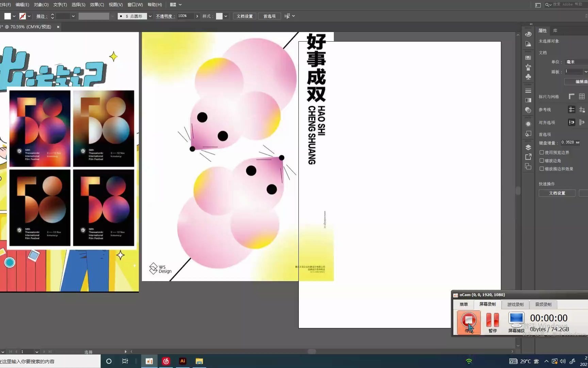Open the Symbols panel club icon

528,77
